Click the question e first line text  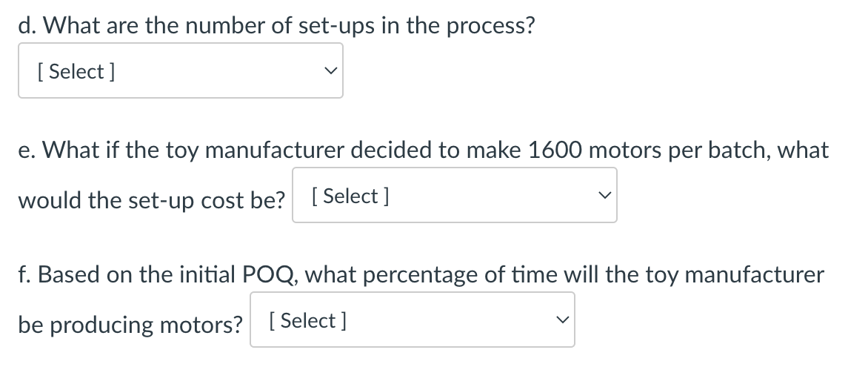423,150
